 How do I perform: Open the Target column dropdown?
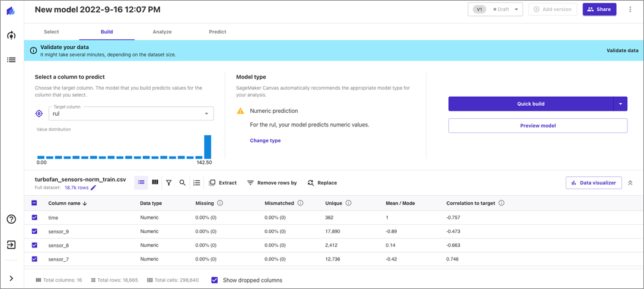click(131, 113)
